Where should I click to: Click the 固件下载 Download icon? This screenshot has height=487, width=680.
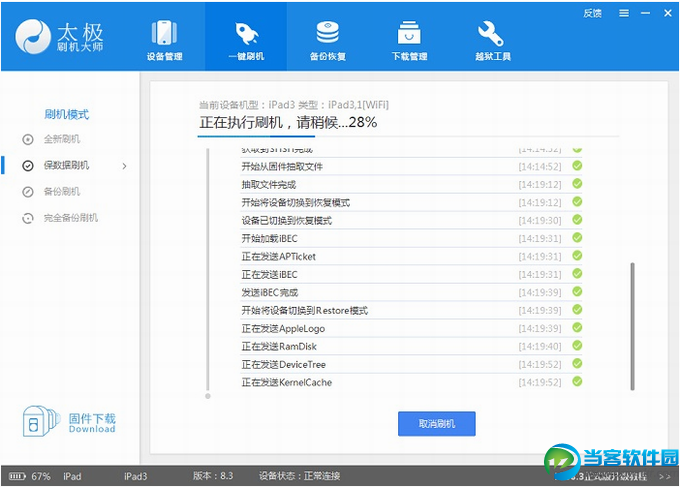(x=41, y=421)
